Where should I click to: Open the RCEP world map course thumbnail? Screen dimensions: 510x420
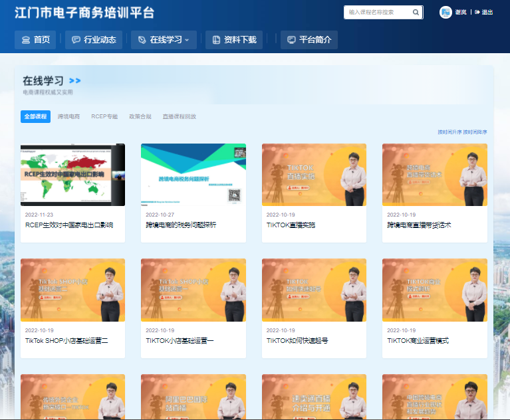(73, 175)
